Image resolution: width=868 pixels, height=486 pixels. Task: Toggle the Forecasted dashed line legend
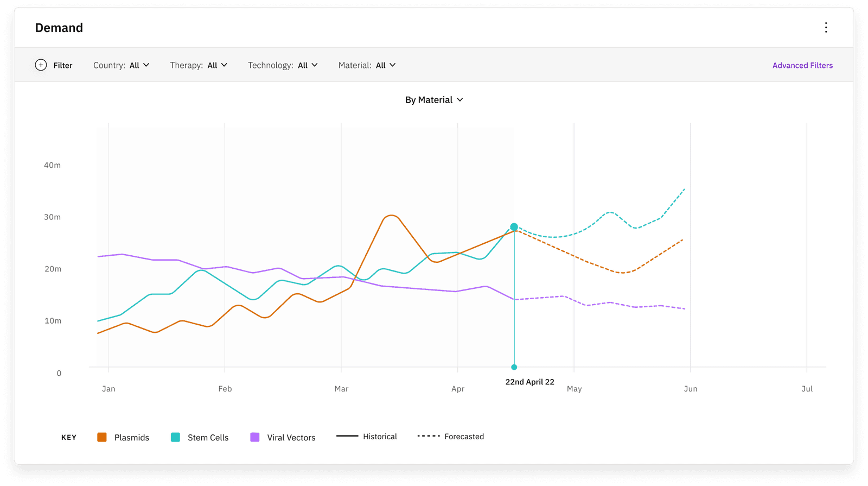coord(450,437)
